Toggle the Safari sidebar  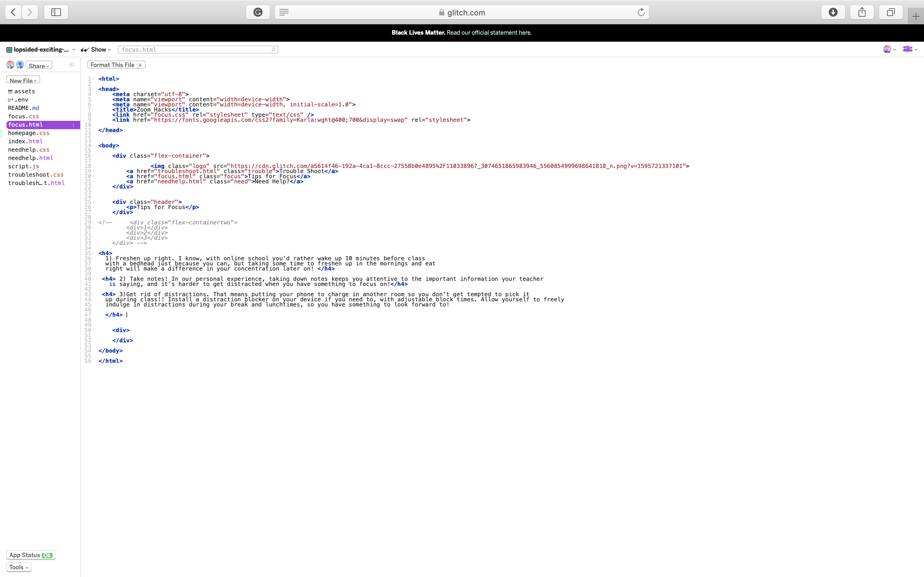pyautogui.click(x=56, y=12)
